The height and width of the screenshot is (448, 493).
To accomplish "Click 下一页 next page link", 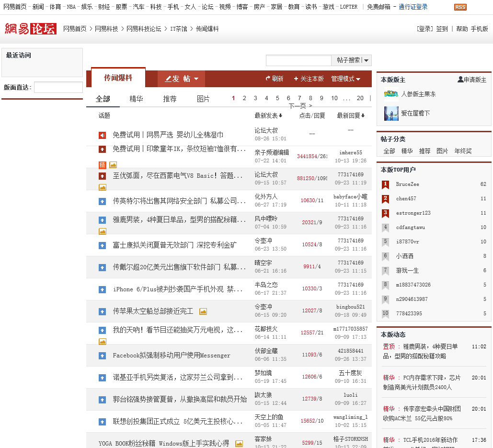I will (x=300, y=106).
